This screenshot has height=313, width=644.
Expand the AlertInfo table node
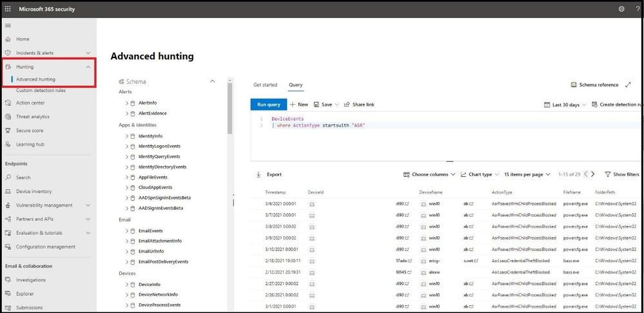(x=128, y=103)
